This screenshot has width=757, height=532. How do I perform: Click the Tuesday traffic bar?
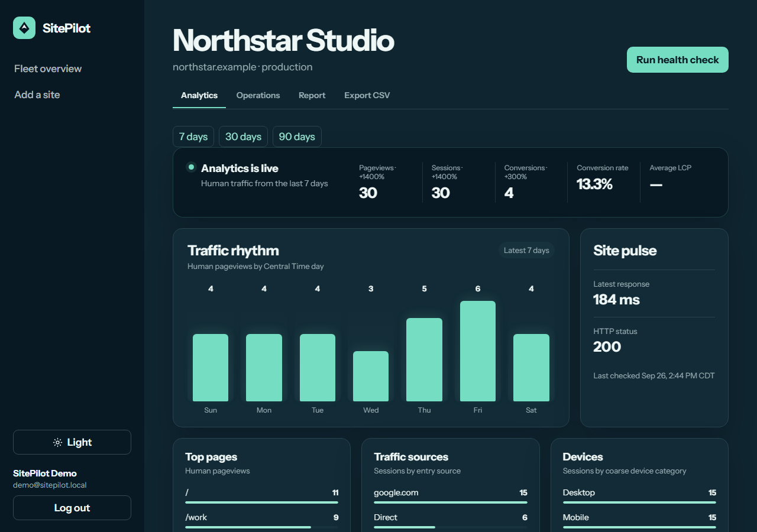[x=318, y=368]
